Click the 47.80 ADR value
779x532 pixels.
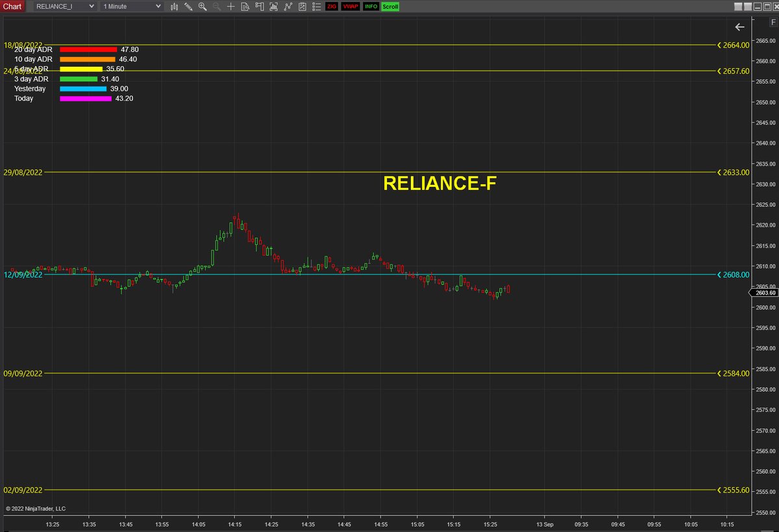[130, 49]
